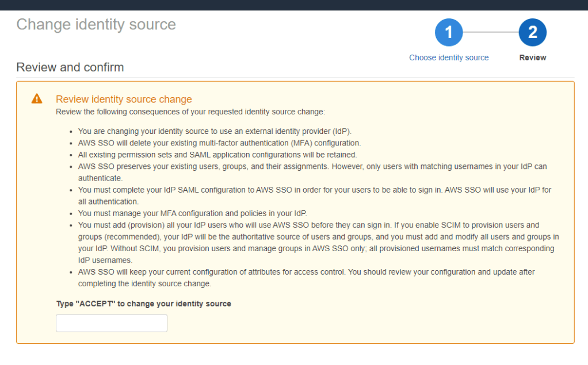The height and width of the screenshot is (365, 588).
Task: Click the bullet about using an external identity provider
Action: click(215, 131)
